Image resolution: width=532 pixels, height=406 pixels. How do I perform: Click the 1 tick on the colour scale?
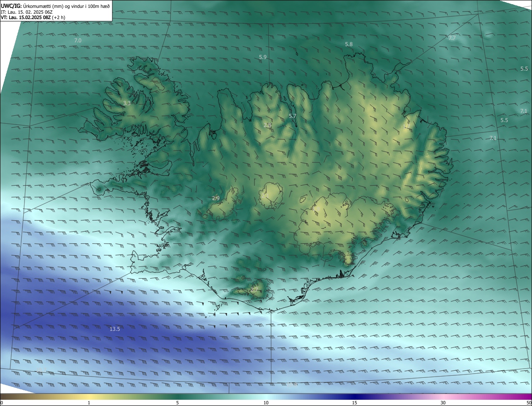(x=89, y=403)
